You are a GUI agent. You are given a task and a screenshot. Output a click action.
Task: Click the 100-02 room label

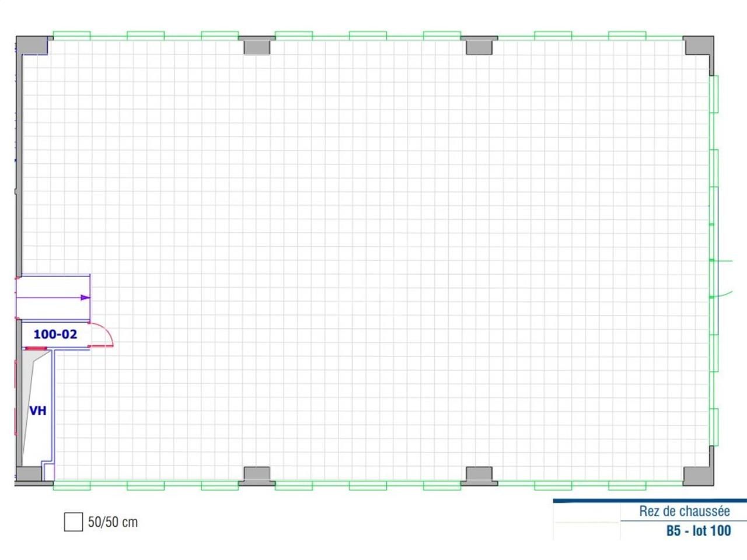tap(55, 334)
